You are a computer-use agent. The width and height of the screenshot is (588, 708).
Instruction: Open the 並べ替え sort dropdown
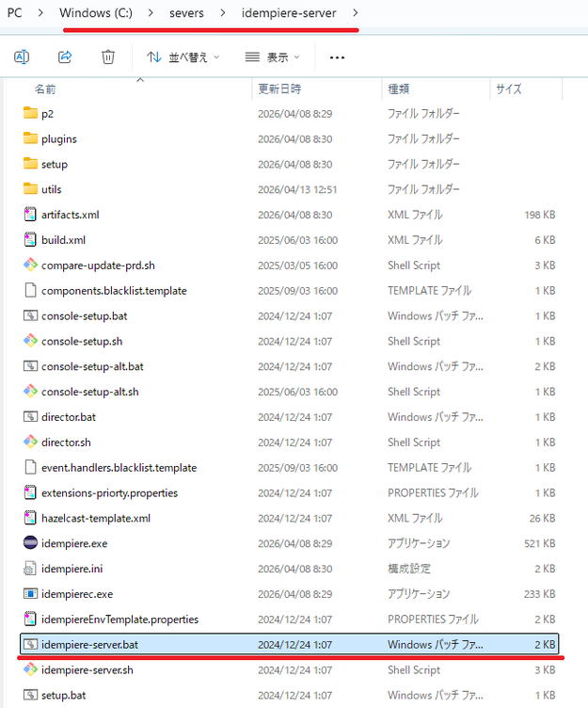183,57
